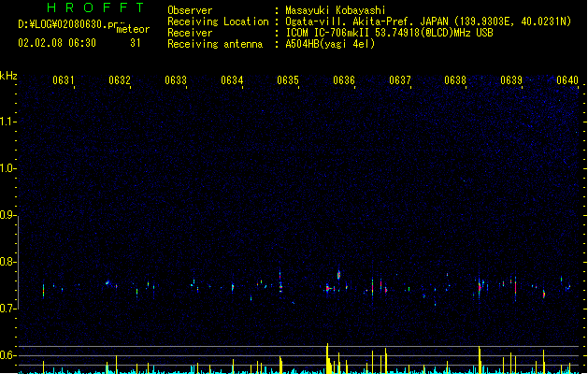Click the Observer label
588x374 pixels.
coord(190,10)
